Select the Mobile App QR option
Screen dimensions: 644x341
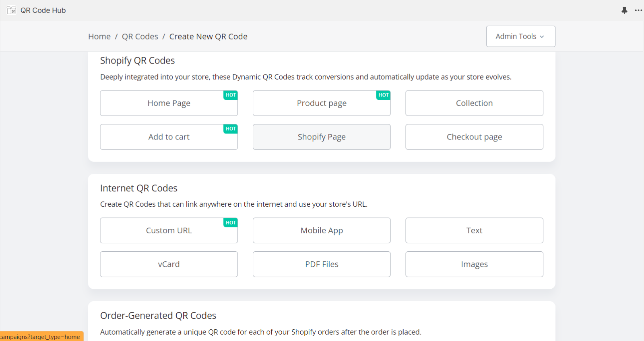(x=322, y=231)
